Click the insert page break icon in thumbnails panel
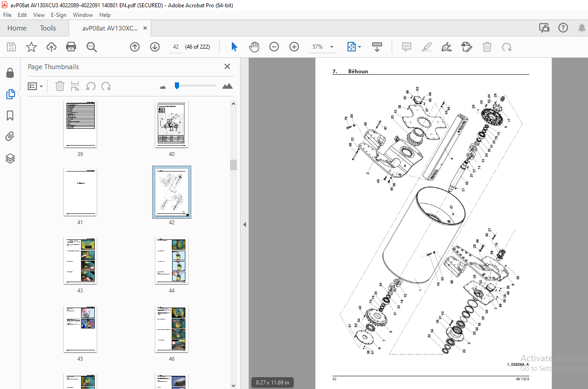The width and height of the screenshot is (588, 389). click(x=75, y=86)
